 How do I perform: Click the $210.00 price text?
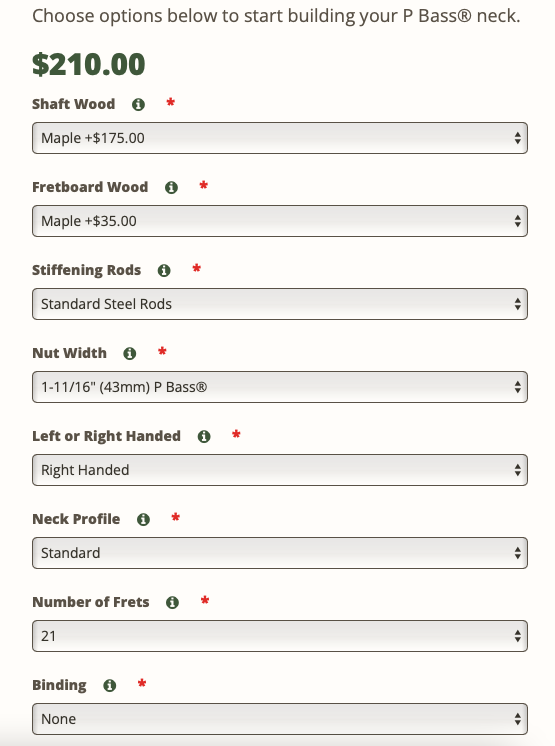(88, 64)
